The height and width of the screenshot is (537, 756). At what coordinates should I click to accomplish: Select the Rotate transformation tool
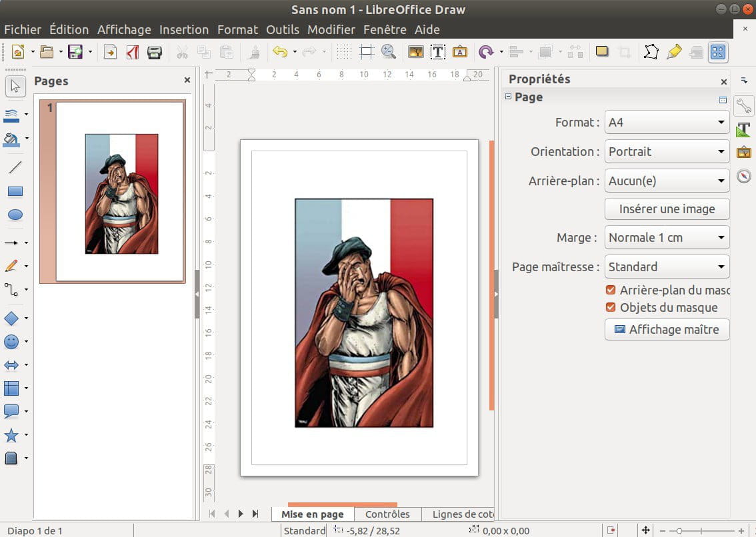[x=485, y=51]
